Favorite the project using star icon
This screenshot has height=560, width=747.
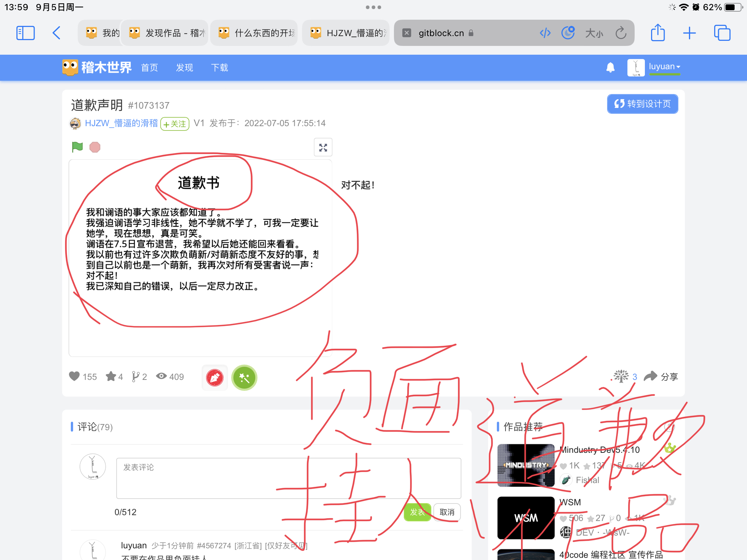point(111,376)
